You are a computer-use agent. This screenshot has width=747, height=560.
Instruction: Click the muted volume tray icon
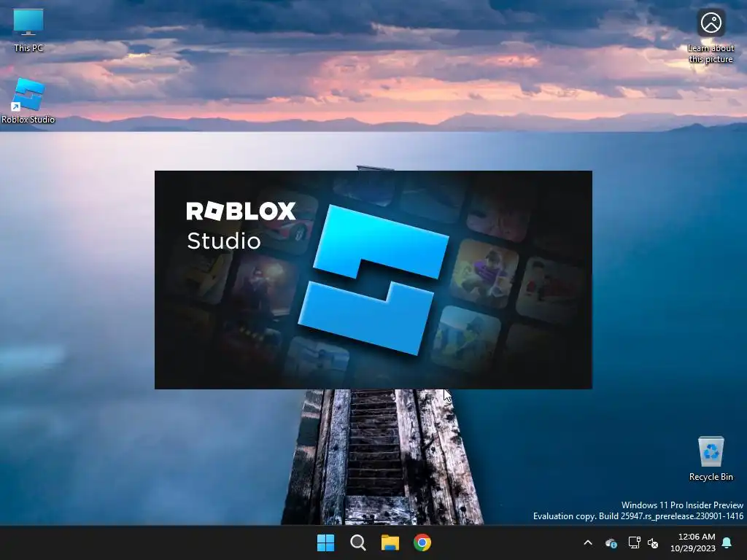653,542
